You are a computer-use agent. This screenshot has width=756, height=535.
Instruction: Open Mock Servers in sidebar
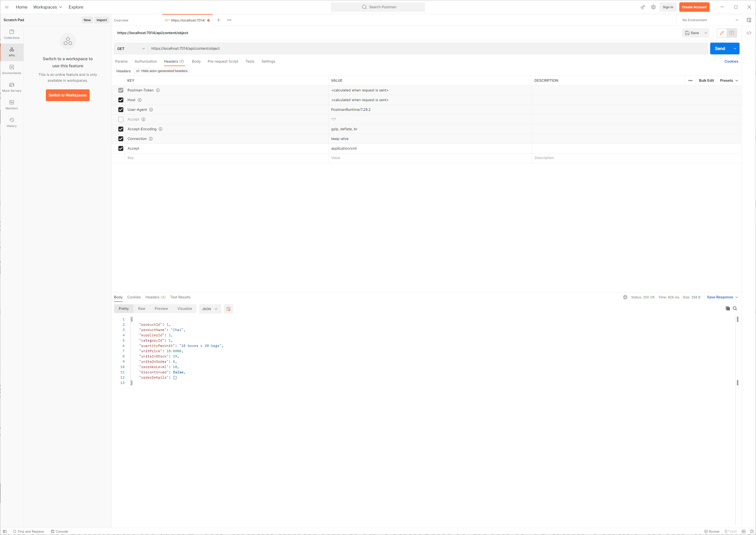(11, 87)
